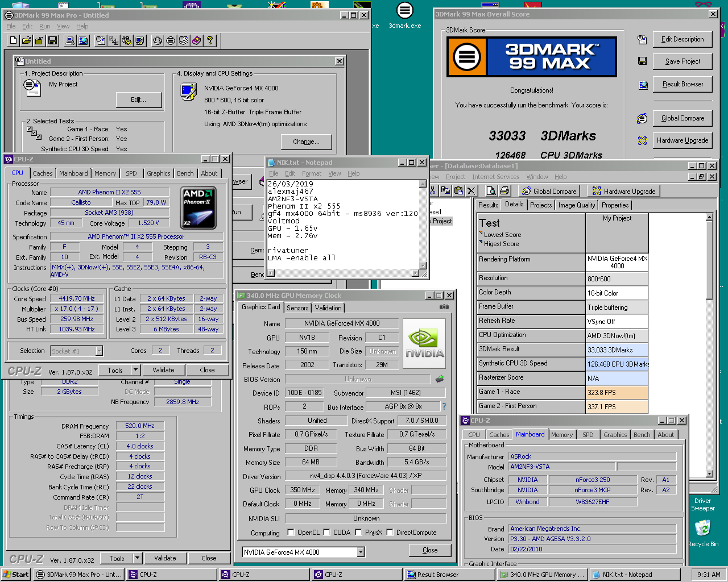The width and height of the screenshot is (728, 582).
Task: Open the graphics card dropdown in GPU-Z
Action: click(361, 552)
